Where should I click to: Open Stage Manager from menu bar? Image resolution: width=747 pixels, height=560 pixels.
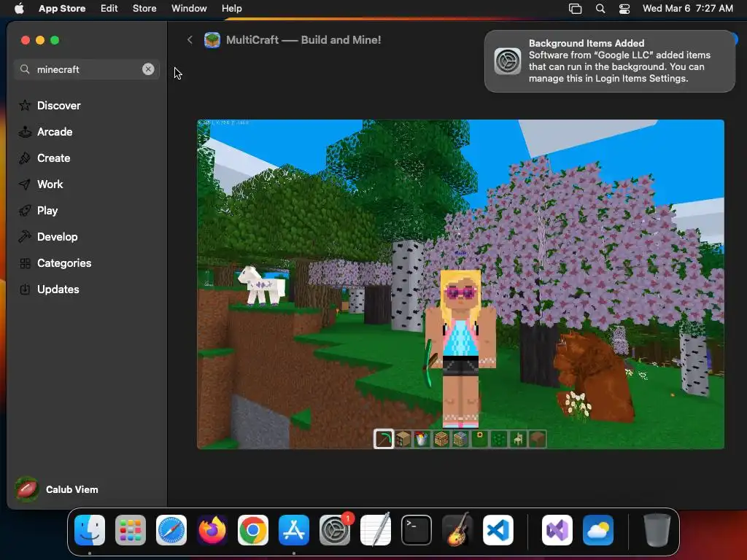[575, 9]
